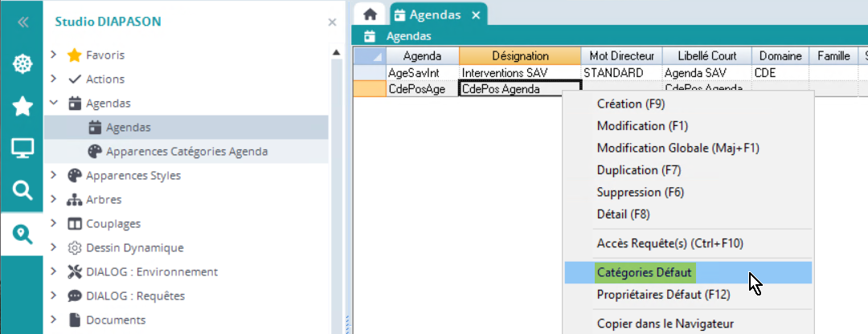Sort by Désignation column header

coord(520,56)
